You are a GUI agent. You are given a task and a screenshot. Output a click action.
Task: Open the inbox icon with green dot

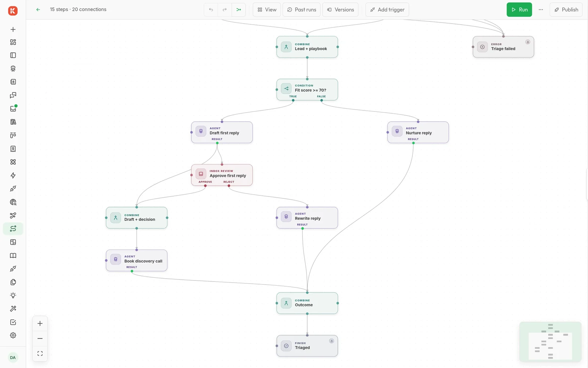click(13, 109)
